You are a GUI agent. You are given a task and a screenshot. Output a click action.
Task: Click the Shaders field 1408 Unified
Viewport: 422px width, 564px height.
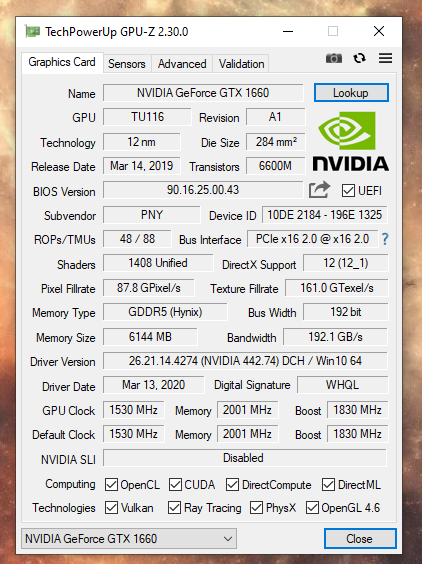158,263
